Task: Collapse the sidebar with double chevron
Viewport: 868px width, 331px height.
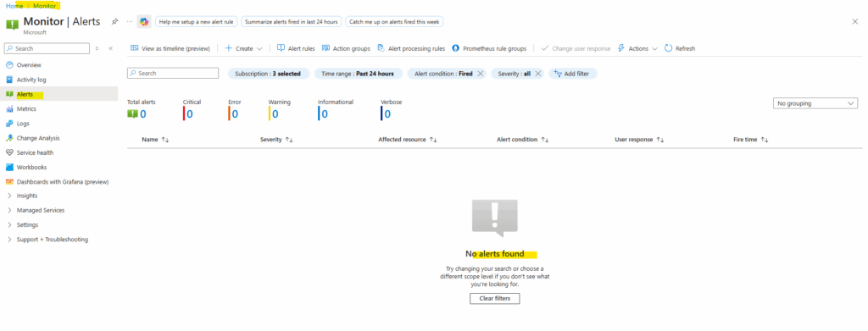Action: (111, 48)
